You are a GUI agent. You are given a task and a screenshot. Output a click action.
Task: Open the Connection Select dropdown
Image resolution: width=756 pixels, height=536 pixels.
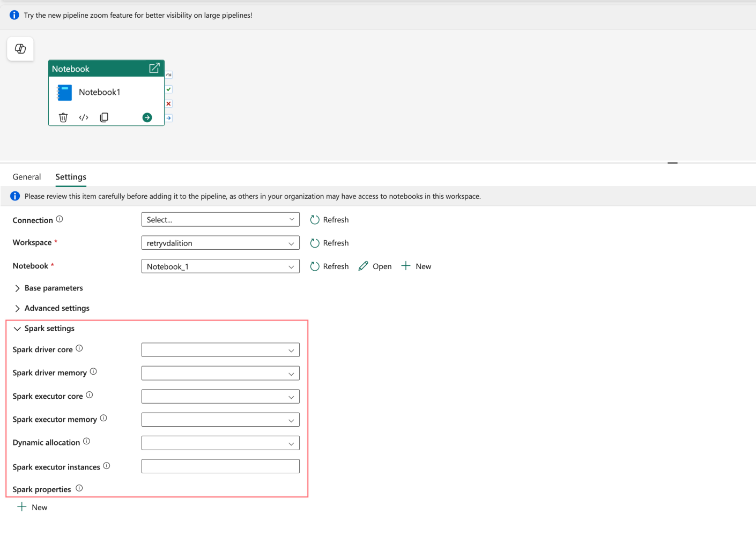220,220
